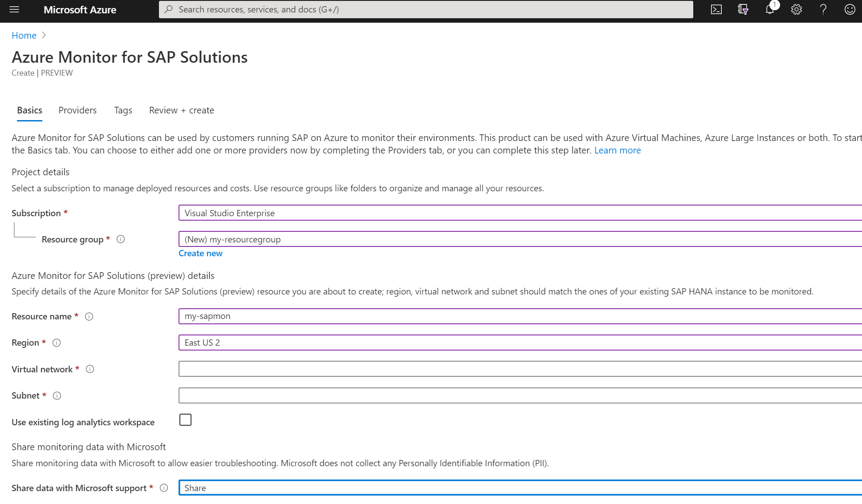Viewport: 862px width, 504px height.
Task: Click the page title Azure Monitor for SAP Solutions
Action: coord(130,57)
